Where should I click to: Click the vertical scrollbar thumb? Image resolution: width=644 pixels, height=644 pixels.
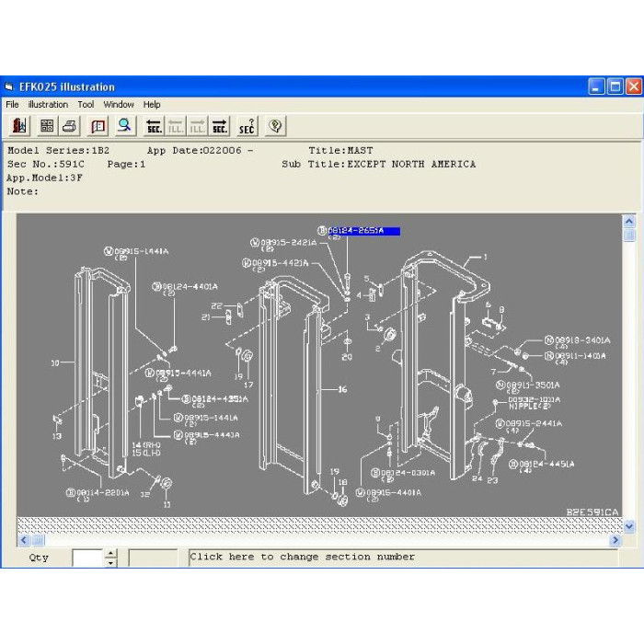(628, 236)
